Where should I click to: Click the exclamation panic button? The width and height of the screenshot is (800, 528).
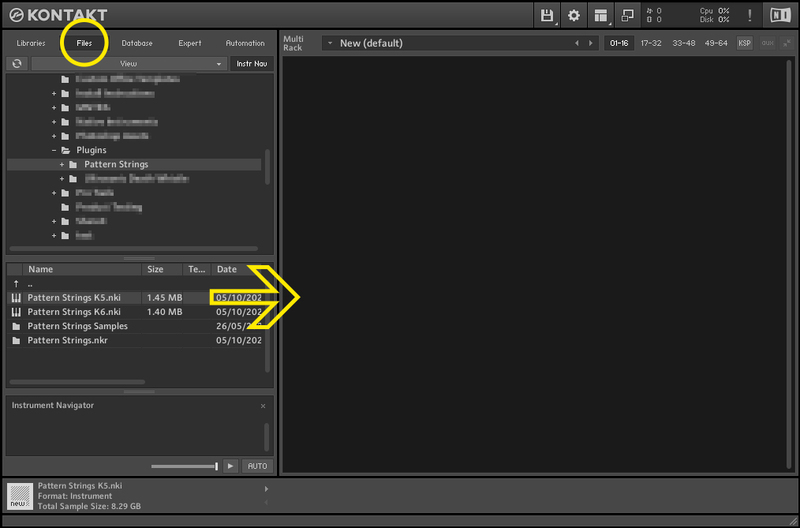[749, 15]
